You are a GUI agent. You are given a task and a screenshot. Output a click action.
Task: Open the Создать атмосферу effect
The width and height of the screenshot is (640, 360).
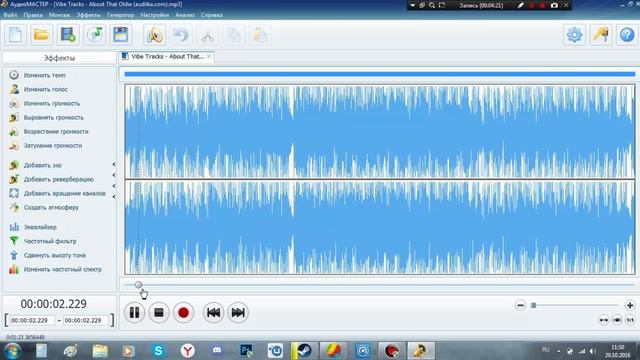click(51, 207)
